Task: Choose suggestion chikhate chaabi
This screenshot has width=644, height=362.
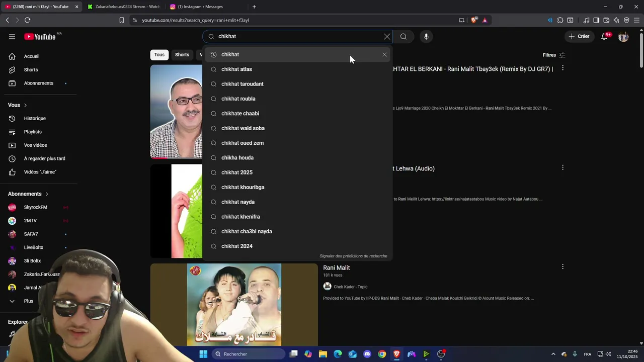Action: pos(297,114)
